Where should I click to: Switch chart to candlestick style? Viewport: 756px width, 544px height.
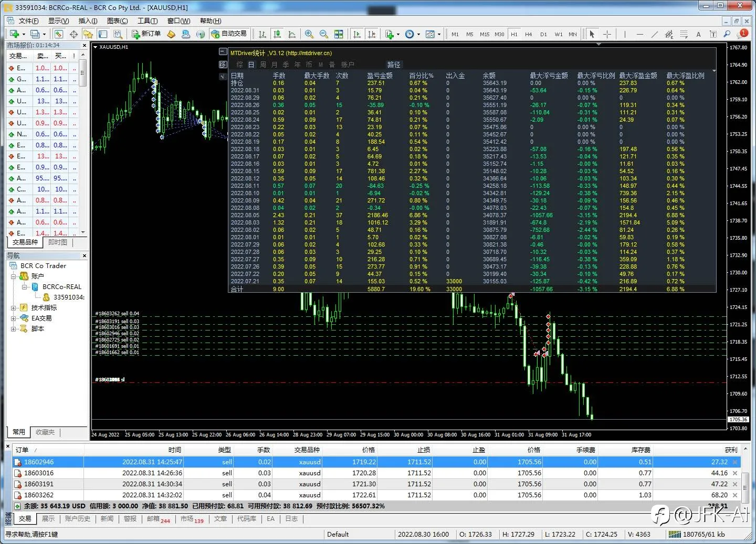[277, 34]
